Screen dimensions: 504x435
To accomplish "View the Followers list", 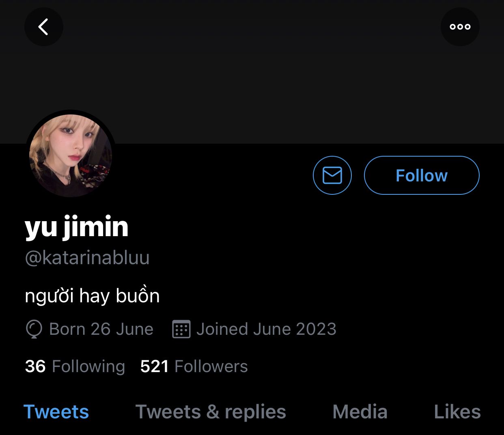I will pyautogui.click(x=211, y=366).
